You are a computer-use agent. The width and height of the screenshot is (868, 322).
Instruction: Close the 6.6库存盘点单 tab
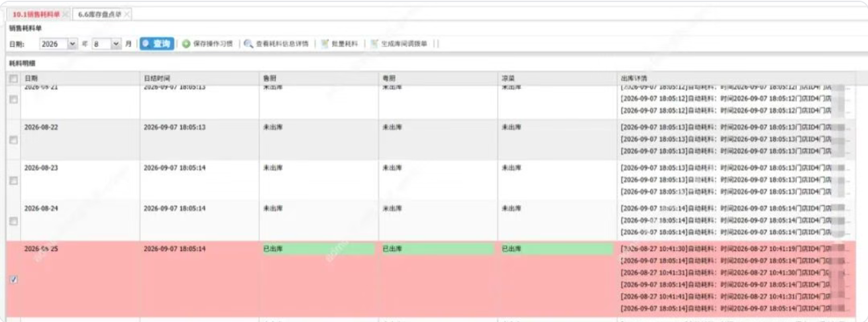coord(127,14)
